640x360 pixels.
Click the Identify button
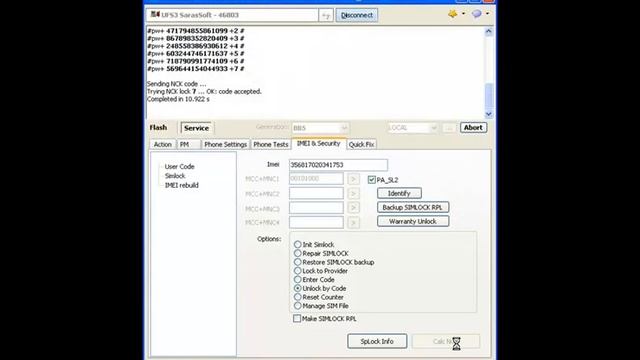pos(399,193)
